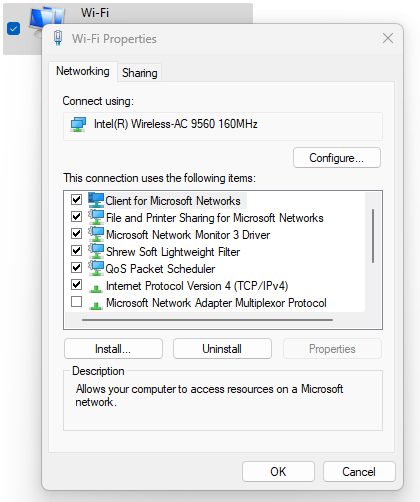
Task: Click the Wi-Fi Properties title bar icon
Action: tap(58, 38)
